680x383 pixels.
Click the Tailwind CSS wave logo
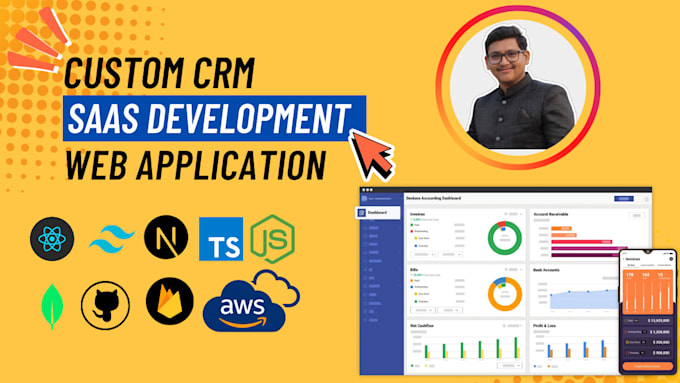coord(112,239)
